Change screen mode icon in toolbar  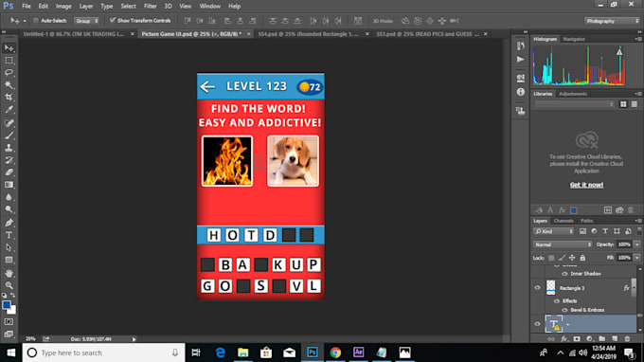9,335
